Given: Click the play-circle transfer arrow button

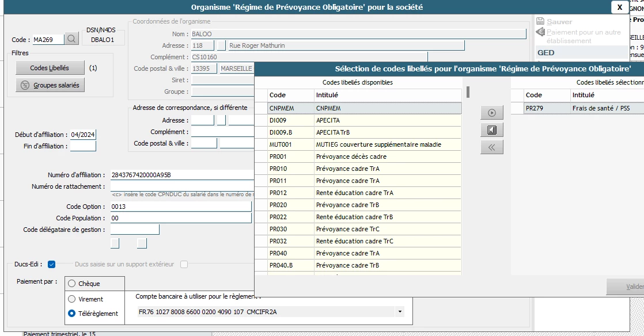Looking at the screenshot, I should click(x=491, y=113).
